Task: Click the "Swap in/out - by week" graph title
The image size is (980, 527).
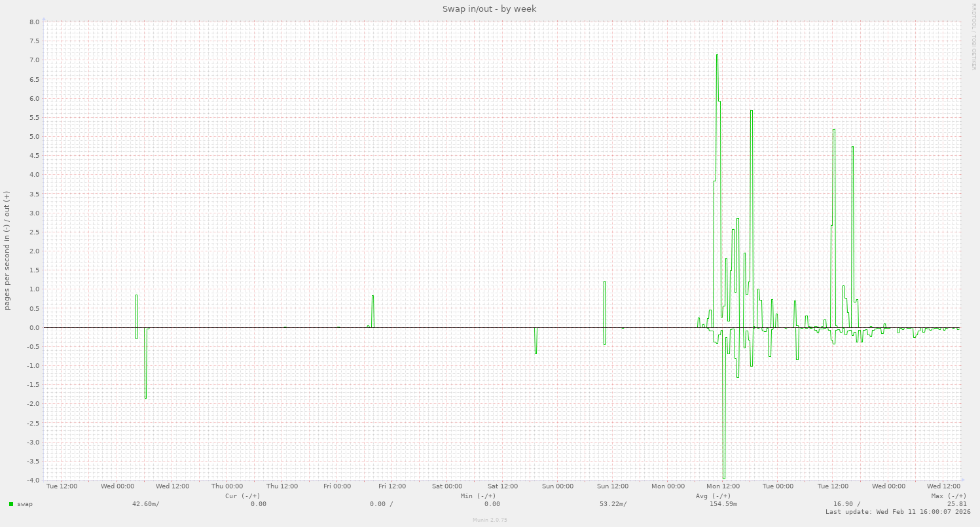Action: pos(490,9)
